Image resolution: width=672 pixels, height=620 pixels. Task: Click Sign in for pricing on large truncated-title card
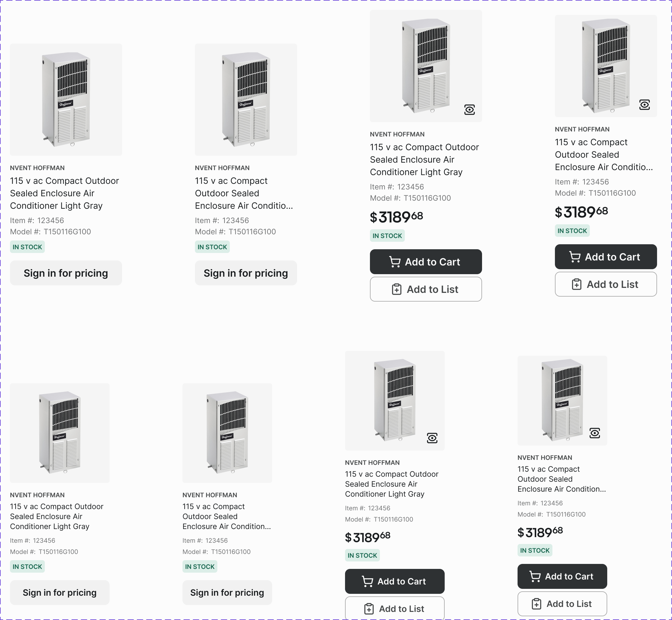click(246, 273)
